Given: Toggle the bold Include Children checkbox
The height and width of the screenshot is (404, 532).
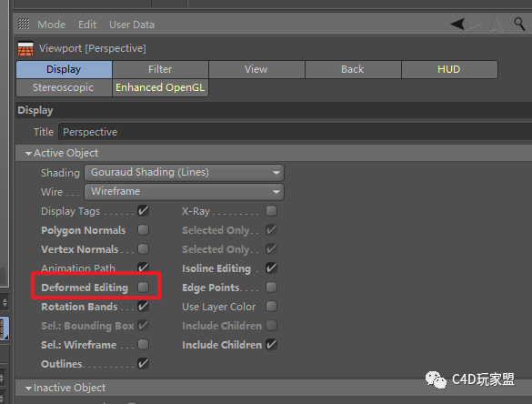Looking at the screenshot, I should 271,345.
